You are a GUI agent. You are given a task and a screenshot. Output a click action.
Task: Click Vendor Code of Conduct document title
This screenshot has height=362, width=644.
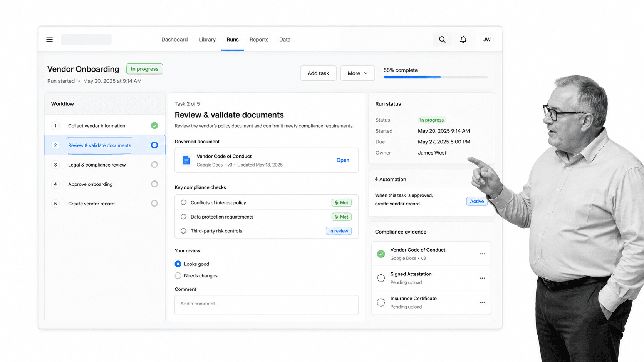[224, 156]
